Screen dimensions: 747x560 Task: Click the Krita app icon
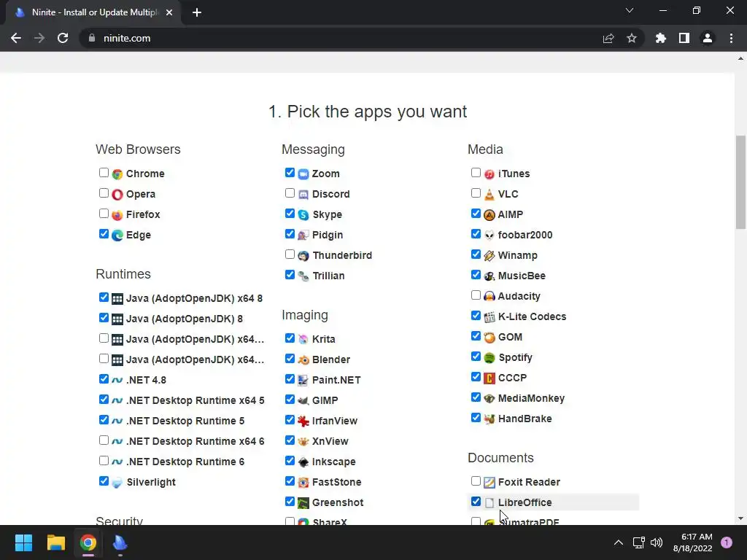(303, 340)
